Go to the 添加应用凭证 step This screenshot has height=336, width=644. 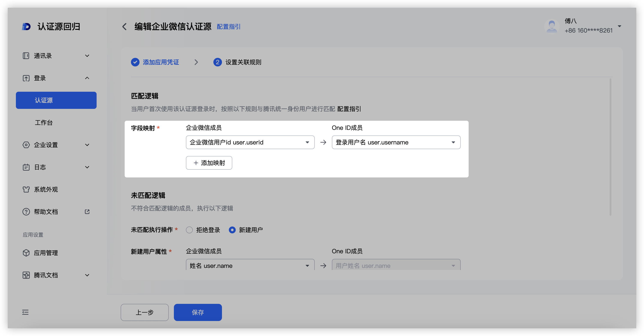pyautogui.click(x=161, y=62)
